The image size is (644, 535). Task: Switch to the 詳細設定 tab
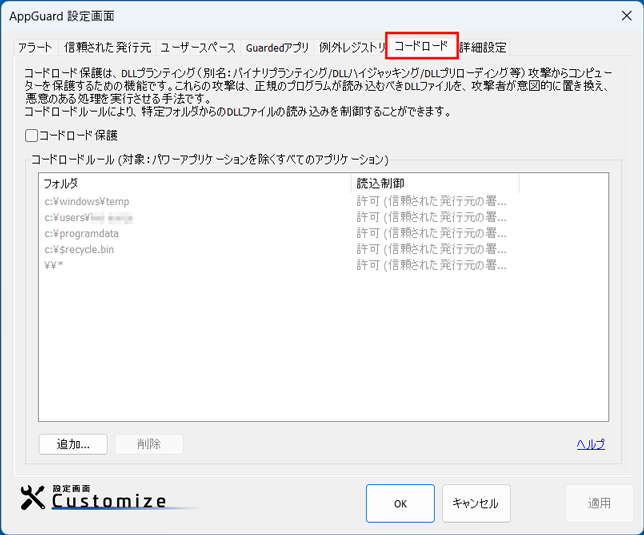(483, 47)
